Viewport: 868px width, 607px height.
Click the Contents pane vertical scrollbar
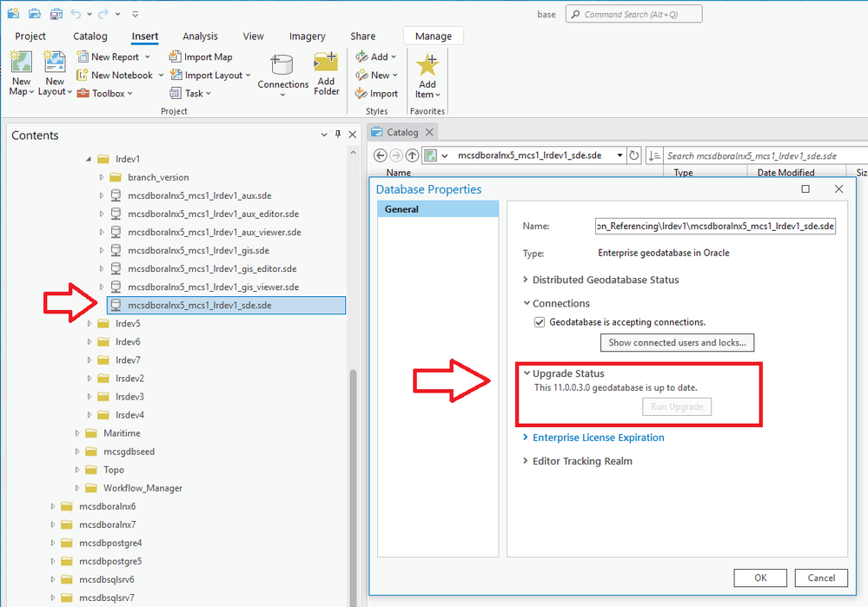(353, 487)
